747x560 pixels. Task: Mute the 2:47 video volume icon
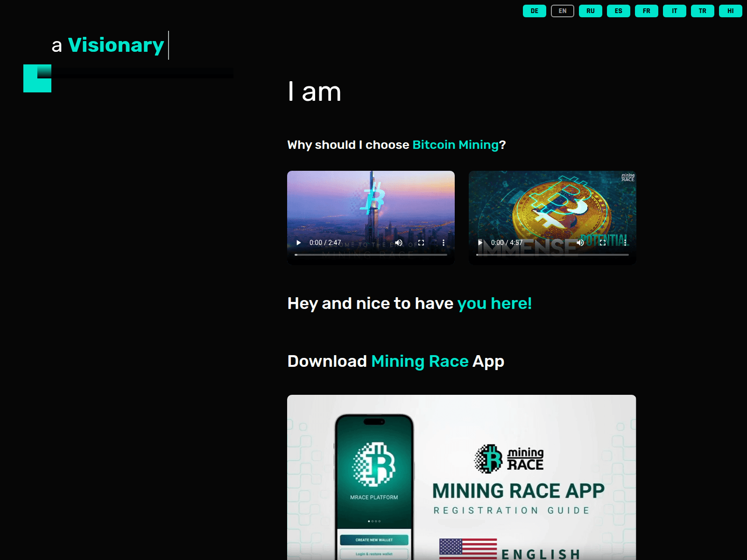click(x=399, y=243)
